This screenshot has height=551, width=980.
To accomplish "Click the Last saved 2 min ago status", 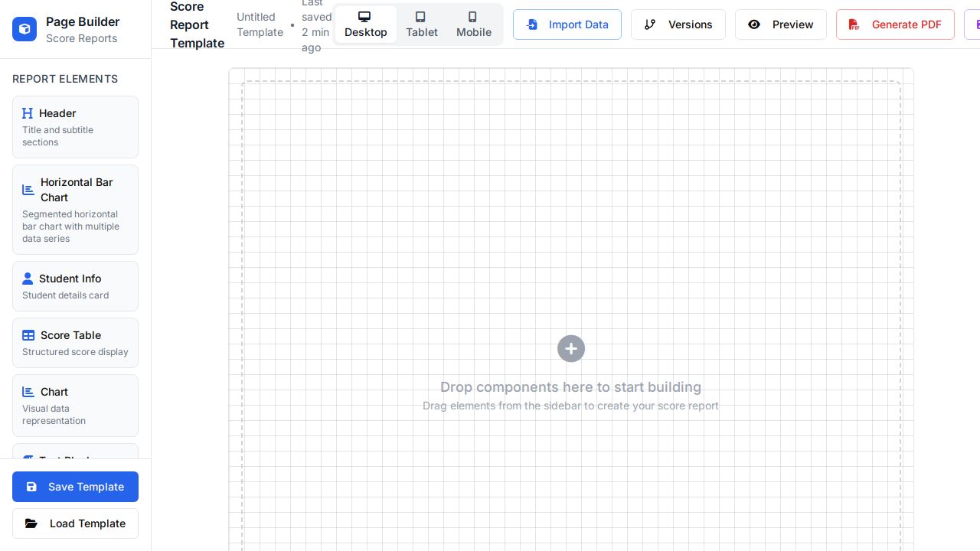I will (x=316, y=24).
